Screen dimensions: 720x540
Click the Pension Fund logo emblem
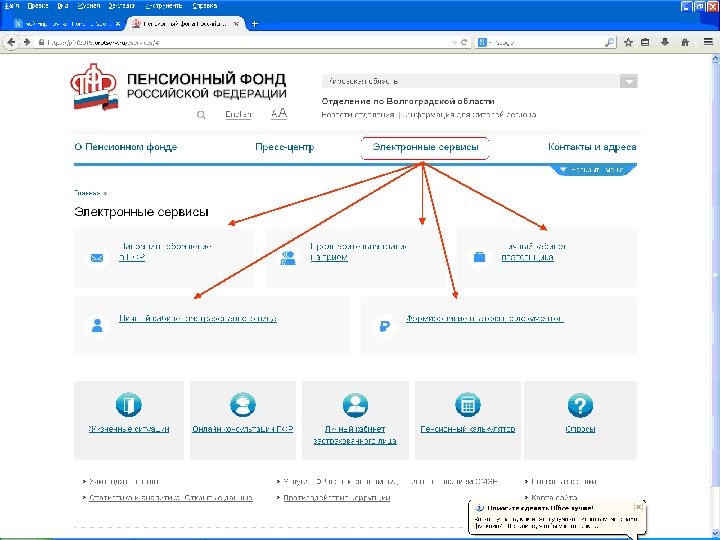pos(95,87)
